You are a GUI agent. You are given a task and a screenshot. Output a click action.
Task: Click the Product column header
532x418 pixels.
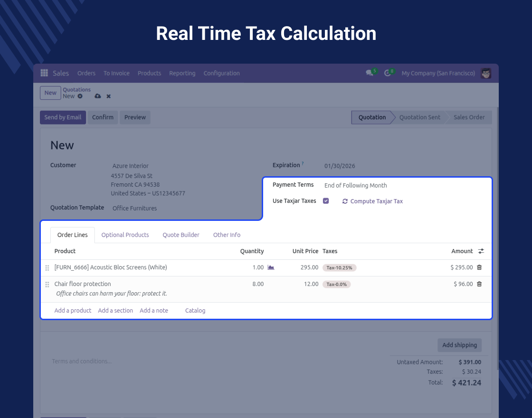click(65, 251)
